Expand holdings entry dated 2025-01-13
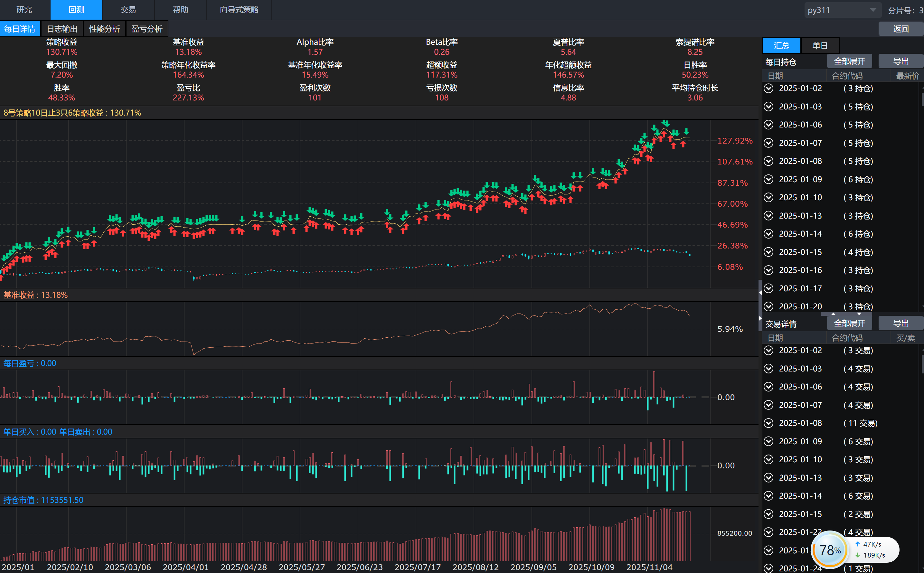Image resolution: width=924 pixels, height=573 pixels. [768, 216]
